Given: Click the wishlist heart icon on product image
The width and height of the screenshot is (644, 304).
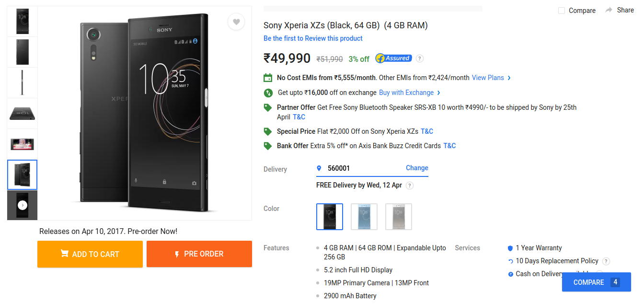Looking at the screenshot, I should [236, 22].
